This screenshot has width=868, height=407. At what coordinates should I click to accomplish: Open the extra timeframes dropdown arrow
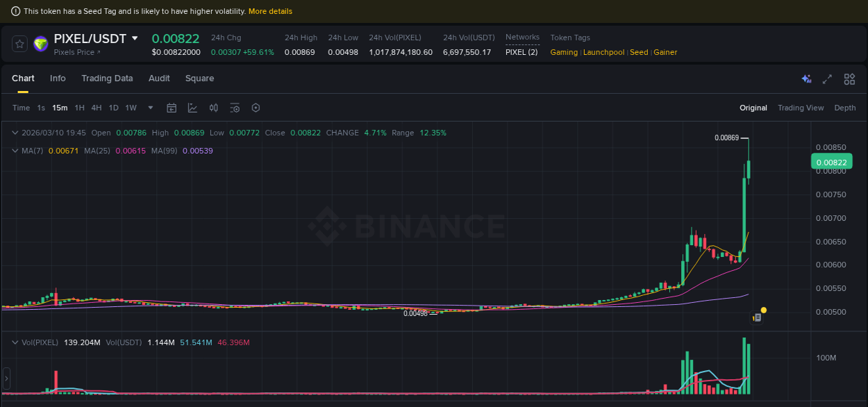[150, 108]
